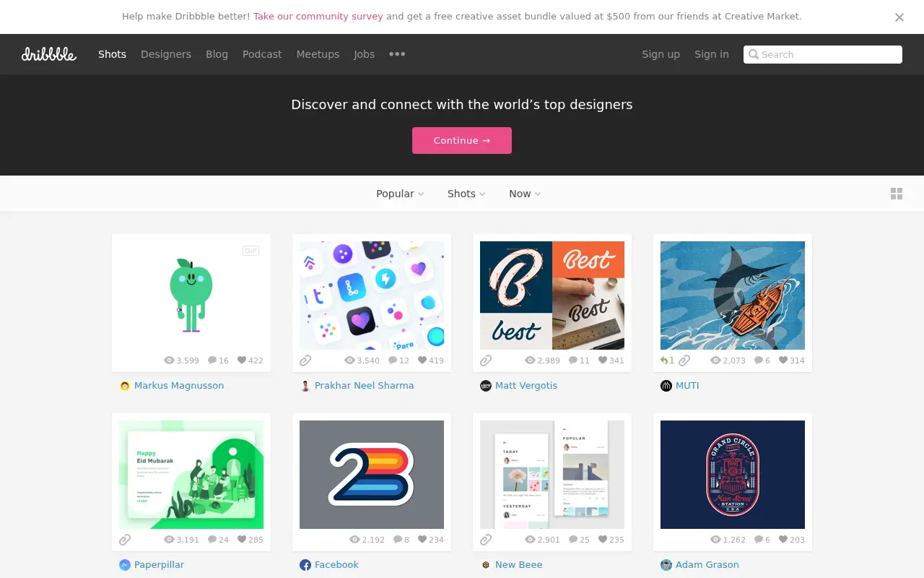The width and height of the screenshot is (924, 578).
Task: Click the MUTI avatar icon
Action: (666, 386)
